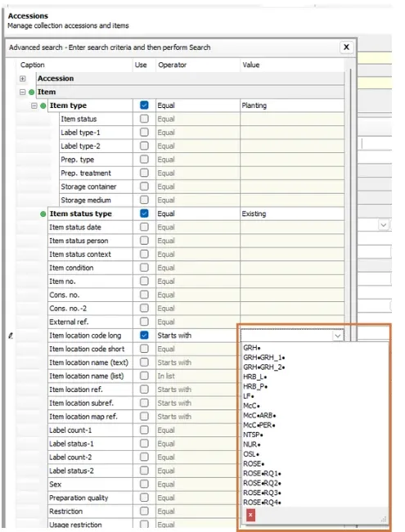The width and height of the screenshot is (405, 532).
Task: Close the Advanced search panel with X
Action: (346, 47)
